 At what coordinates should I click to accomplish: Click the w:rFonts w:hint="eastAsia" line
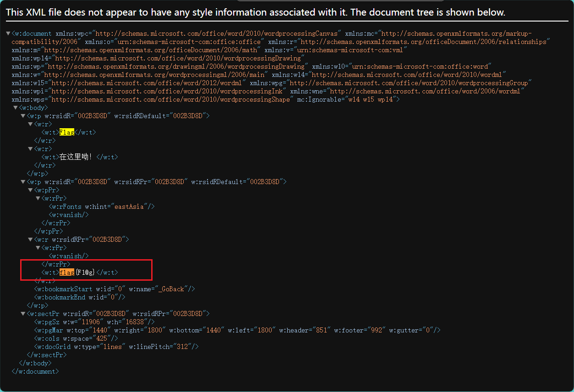coord(102,207)
